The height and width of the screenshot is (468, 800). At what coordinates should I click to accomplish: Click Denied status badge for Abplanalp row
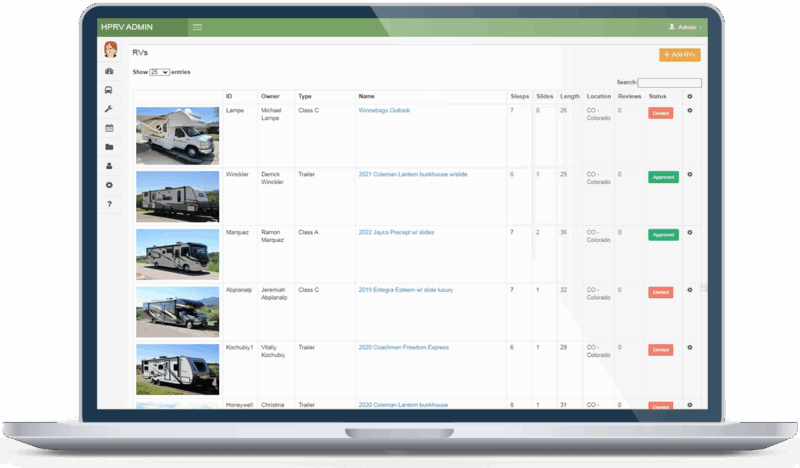click(x=661, y=292)
